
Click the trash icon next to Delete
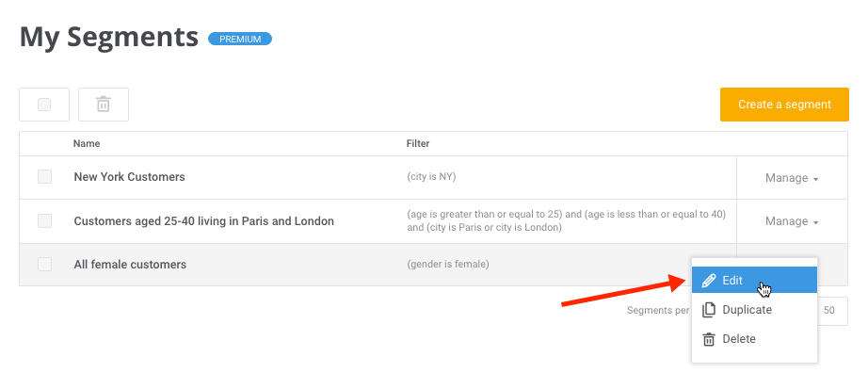pyautogui.click(x=708, y=339)
